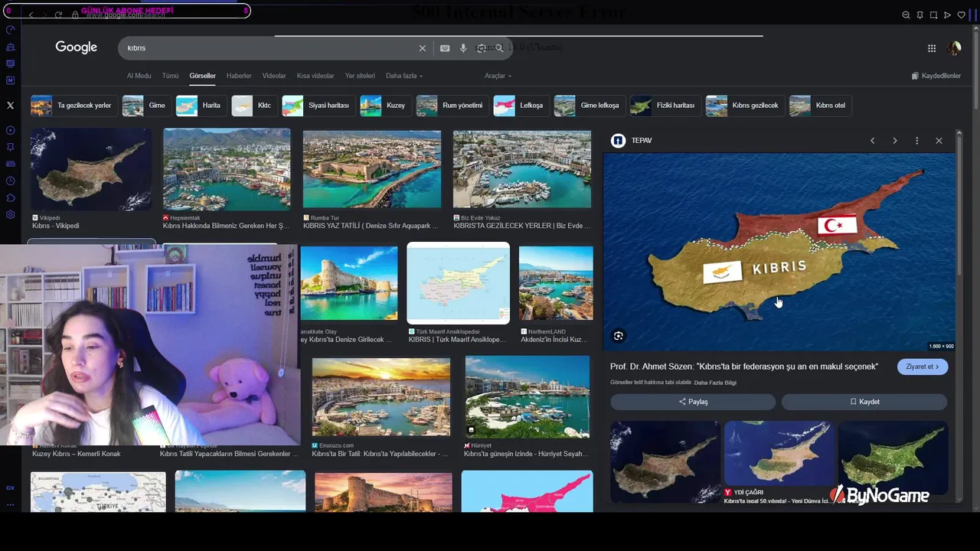Open the Yer siteleri tab

[360, 76]
